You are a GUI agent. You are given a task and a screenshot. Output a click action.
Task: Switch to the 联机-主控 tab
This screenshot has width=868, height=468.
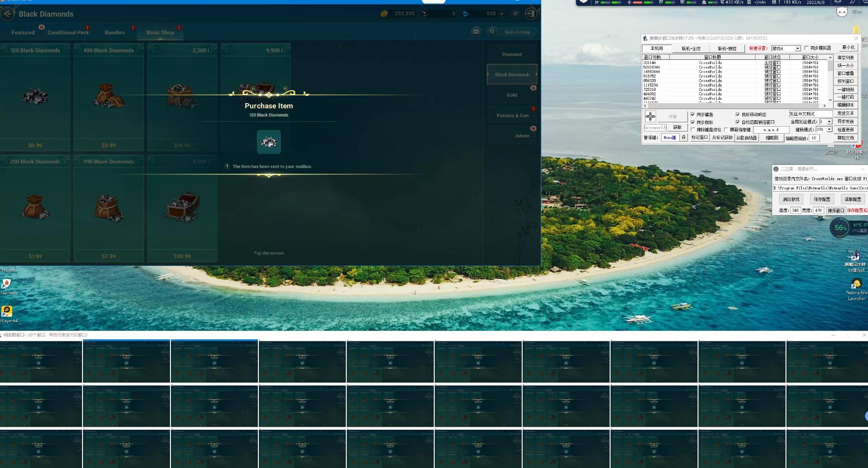pyautogui.click(x=691, y=49)
